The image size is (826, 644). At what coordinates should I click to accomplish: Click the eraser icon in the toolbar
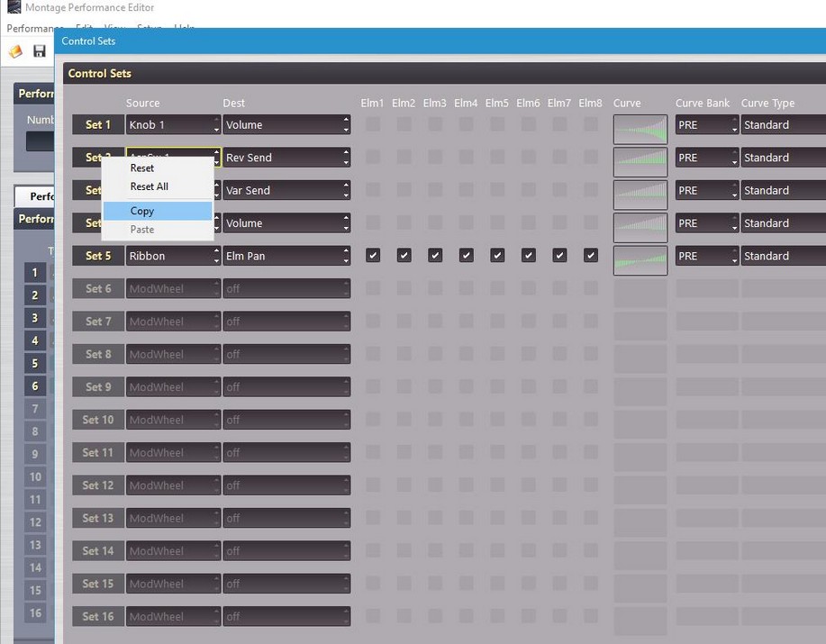tap(15, 51)
